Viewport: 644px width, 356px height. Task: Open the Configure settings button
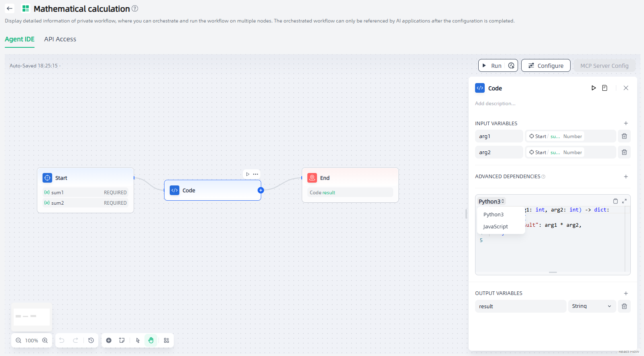(546, 66)
